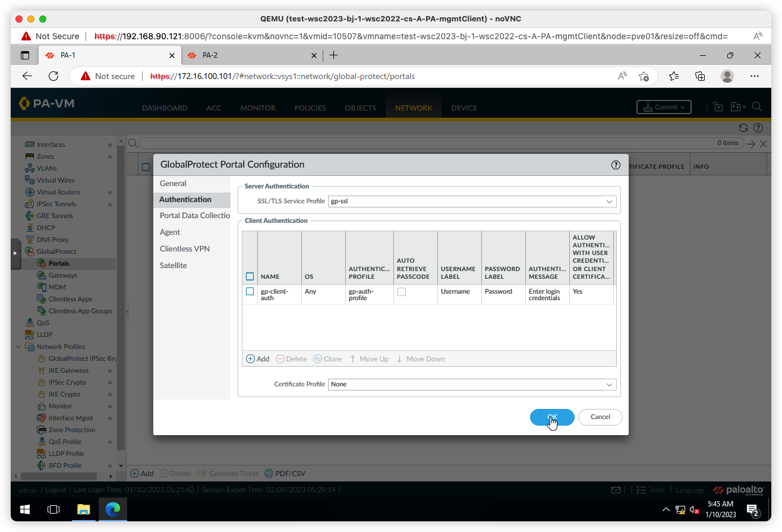Switch to General tab
The width and height of the screenshot is (782, 532).
[x=173, y=184]
